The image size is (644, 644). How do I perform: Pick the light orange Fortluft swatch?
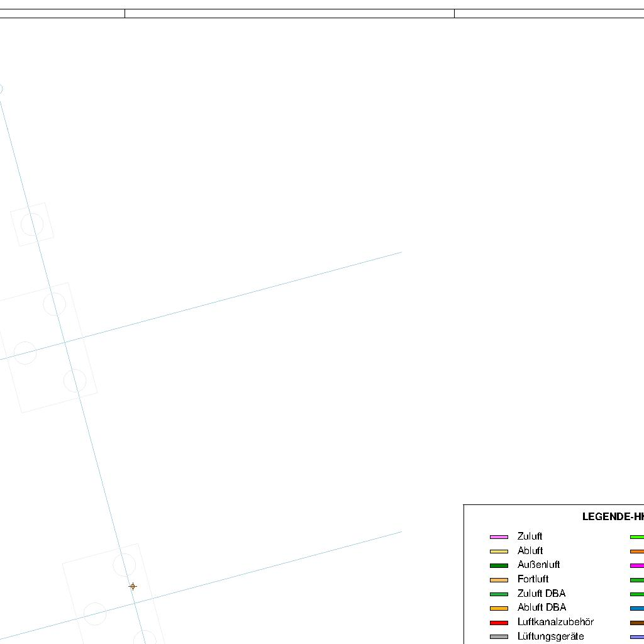coord(499,580)
